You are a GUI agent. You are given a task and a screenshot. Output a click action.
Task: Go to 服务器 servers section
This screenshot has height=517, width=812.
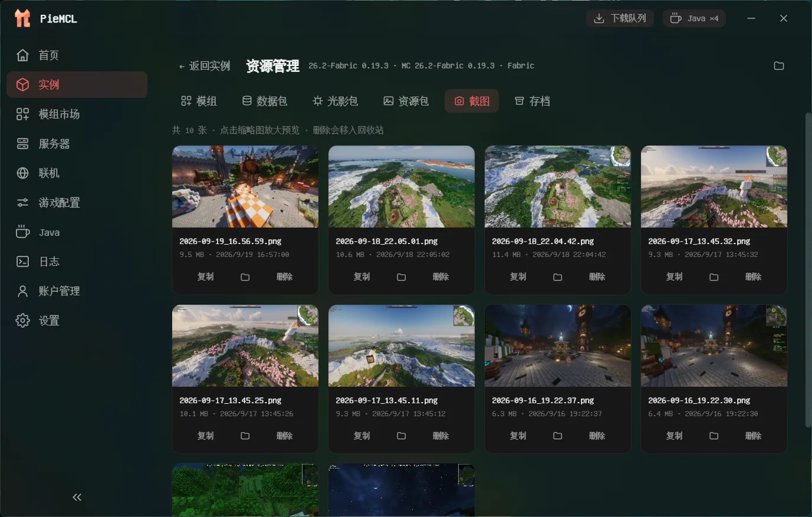[x=77, y=144]
